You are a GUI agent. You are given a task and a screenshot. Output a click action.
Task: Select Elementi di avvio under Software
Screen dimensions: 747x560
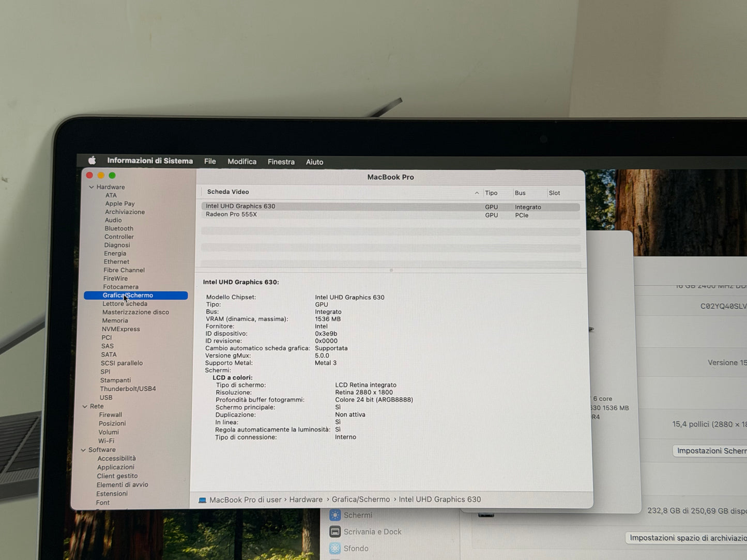122,485
